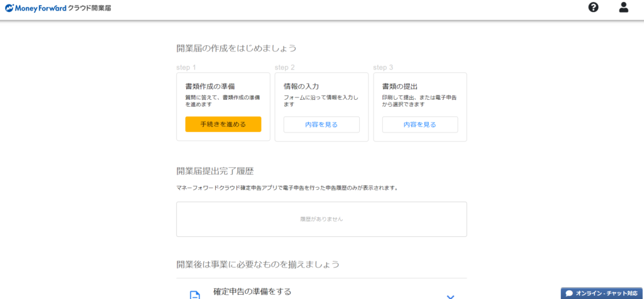Open help via the question mark icon
The height and width of the screenshot is (299, 644).
click(x=593, y=8)
